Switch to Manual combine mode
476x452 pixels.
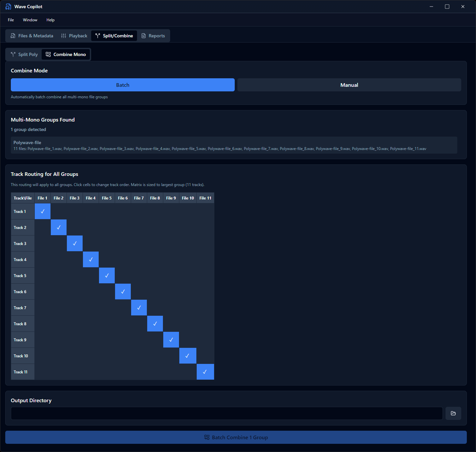coord(349,85)
